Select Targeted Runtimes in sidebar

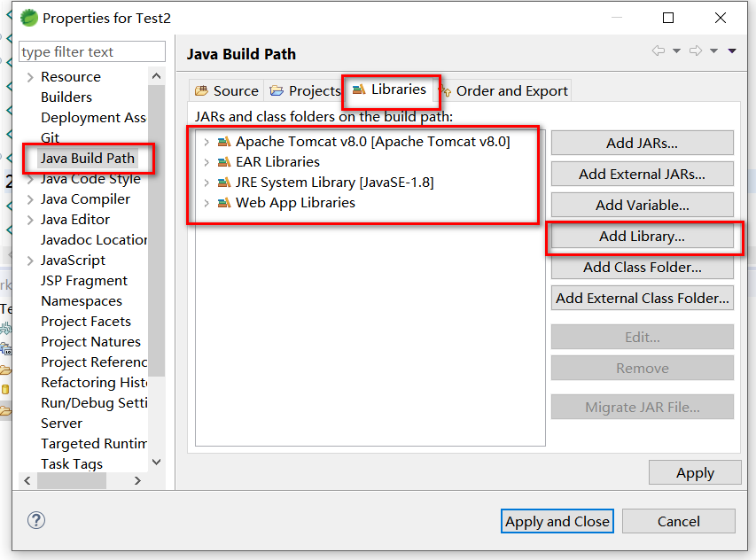(94, 443)
